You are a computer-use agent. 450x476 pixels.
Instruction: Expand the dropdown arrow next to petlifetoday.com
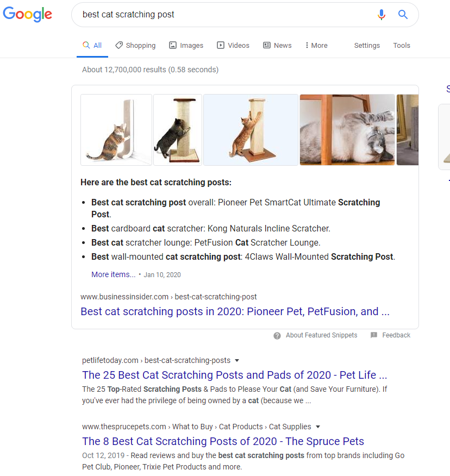pos(237,360)
